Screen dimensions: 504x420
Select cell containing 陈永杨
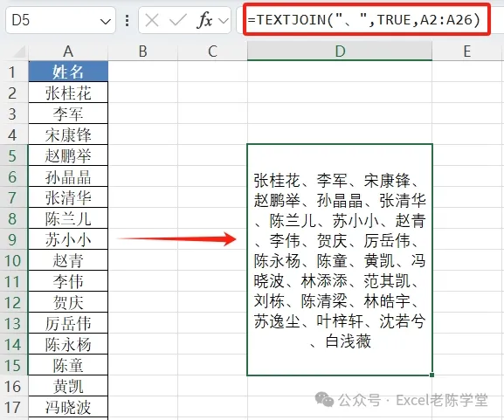68,344
